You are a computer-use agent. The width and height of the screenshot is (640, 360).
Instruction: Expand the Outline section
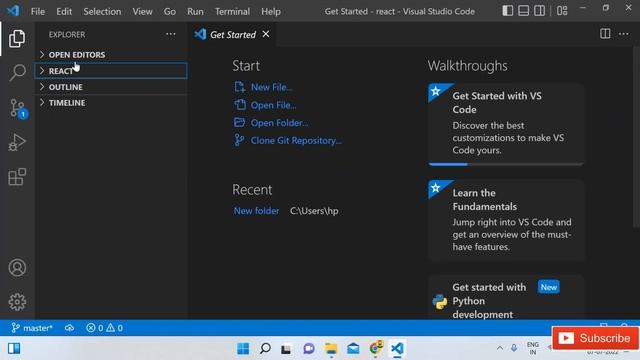(111, 87)
